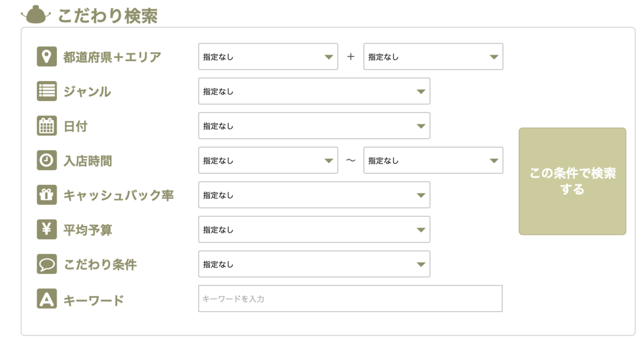This screenshot has height=345, width=644.
Task: Expand the こだわり条件 dropdown
Action: tap(314, 264)
